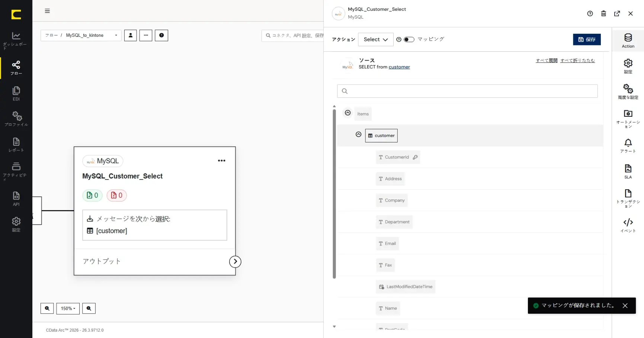Select the Items root node
The width and height of the screenshot is (644, 338).
(363, 114)
